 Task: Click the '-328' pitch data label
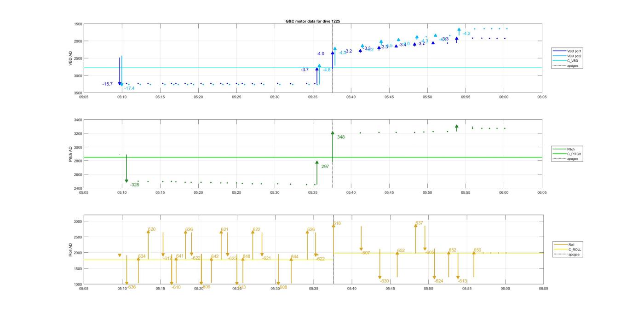coord(134,185)
